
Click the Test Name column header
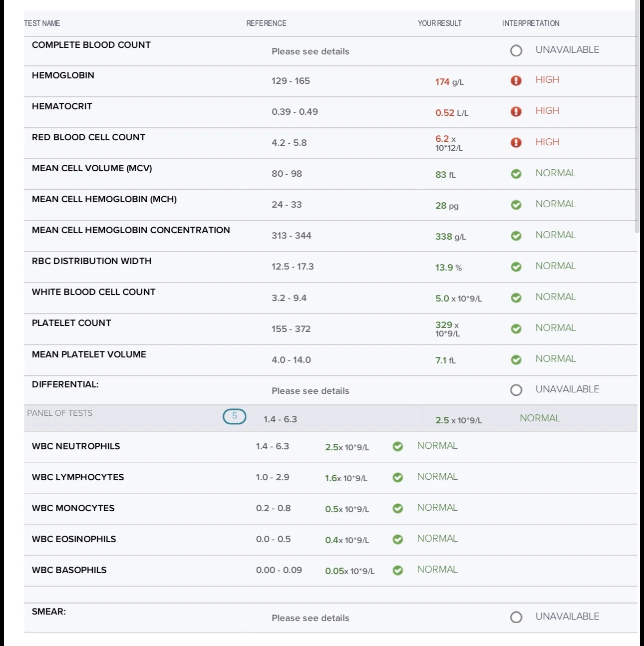coord(42,23)
